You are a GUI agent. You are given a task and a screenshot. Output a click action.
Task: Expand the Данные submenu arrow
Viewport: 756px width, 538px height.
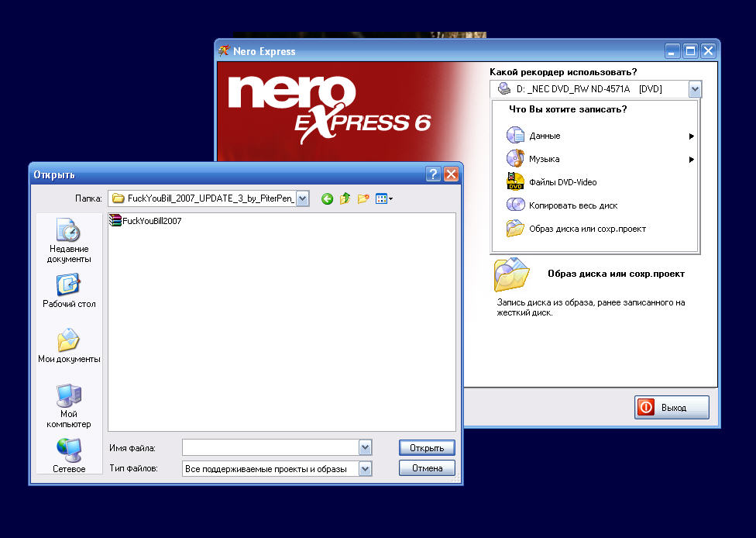(x=691, y=136)
